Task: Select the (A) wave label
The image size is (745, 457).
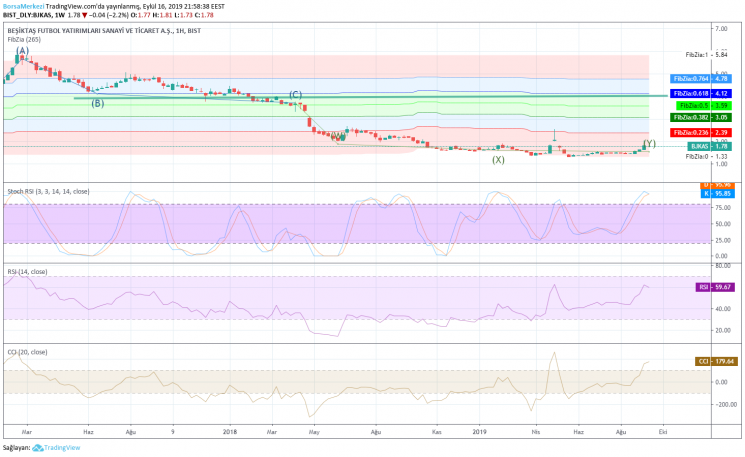Action: [x=22, y=50]
